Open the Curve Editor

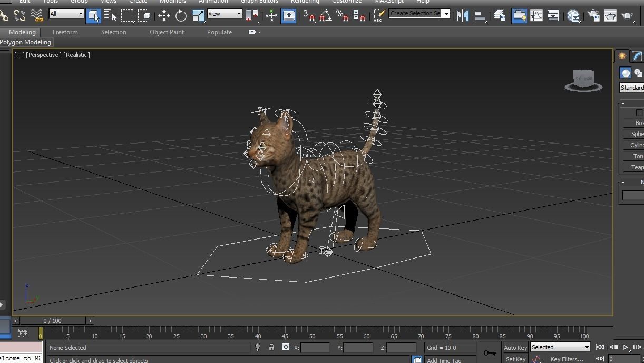(x=536, y=16)
